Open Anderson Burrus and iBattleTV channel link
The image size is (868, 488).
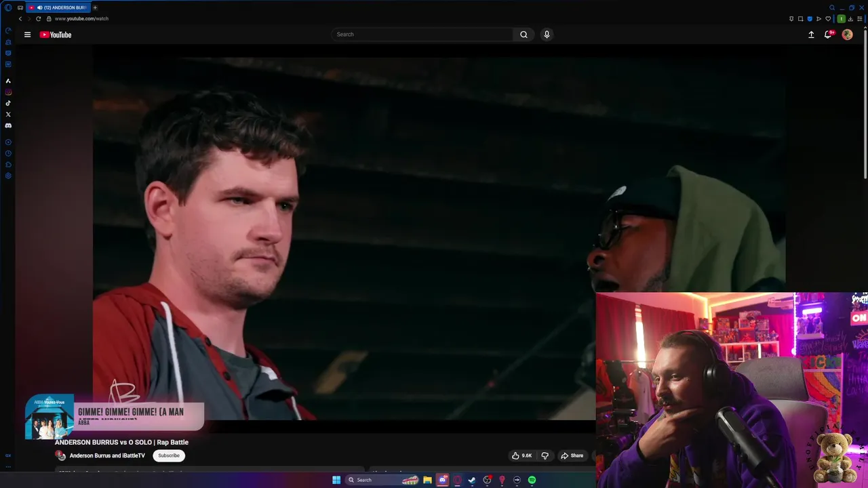[x=107, y=455]
